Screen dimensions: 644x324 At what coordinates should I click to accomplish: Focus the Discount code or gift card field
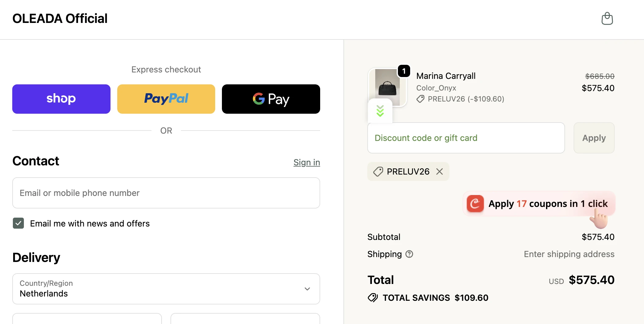click(x=466, y=138)
